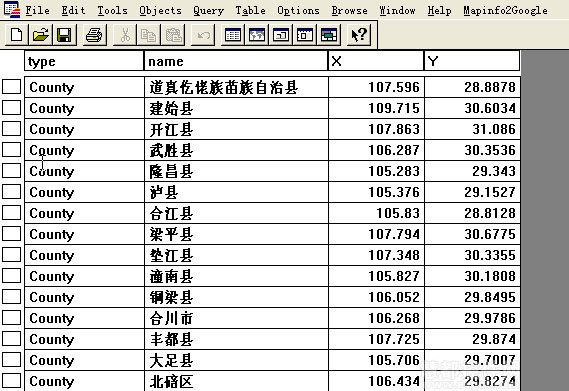Print using the printer toolbar icon
The image size is (569, 391).
click(x=94, y=35)
